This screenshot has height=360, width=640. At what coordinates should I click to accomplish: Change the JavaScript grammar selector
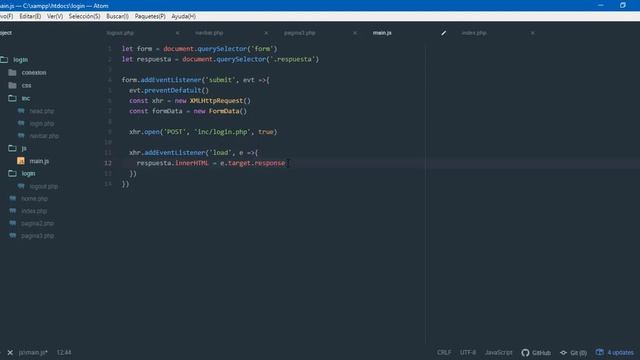point(498,352)
